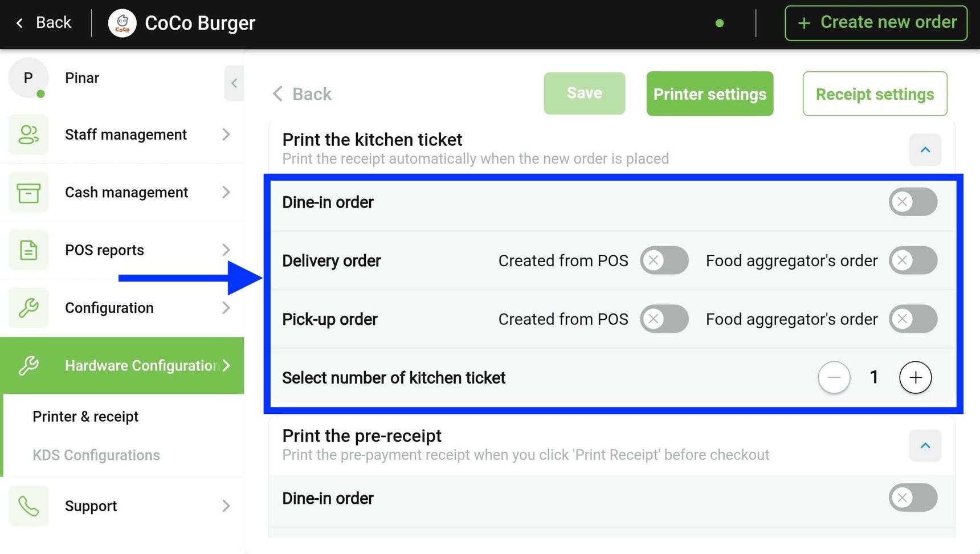Enable Delivery order Created from POS printing
This screenshot has height=554, width=980.
click(x=664, y=260)
